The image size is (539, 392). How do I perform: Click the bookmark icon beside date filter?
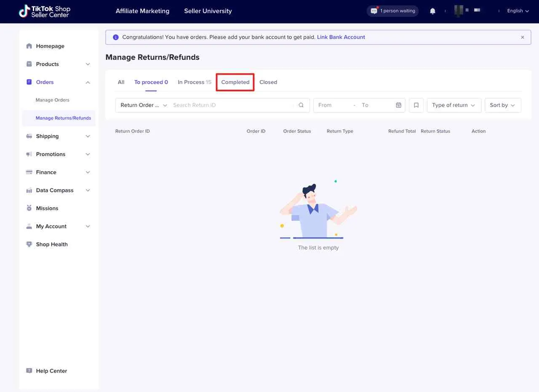(416, 105)
